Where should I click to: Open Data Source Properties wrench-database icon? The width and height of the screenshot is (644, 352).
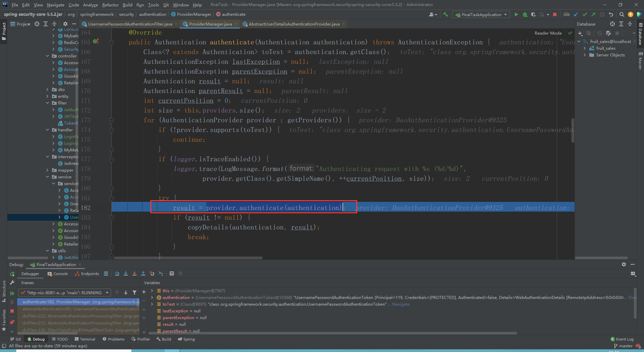coord(608,33)
